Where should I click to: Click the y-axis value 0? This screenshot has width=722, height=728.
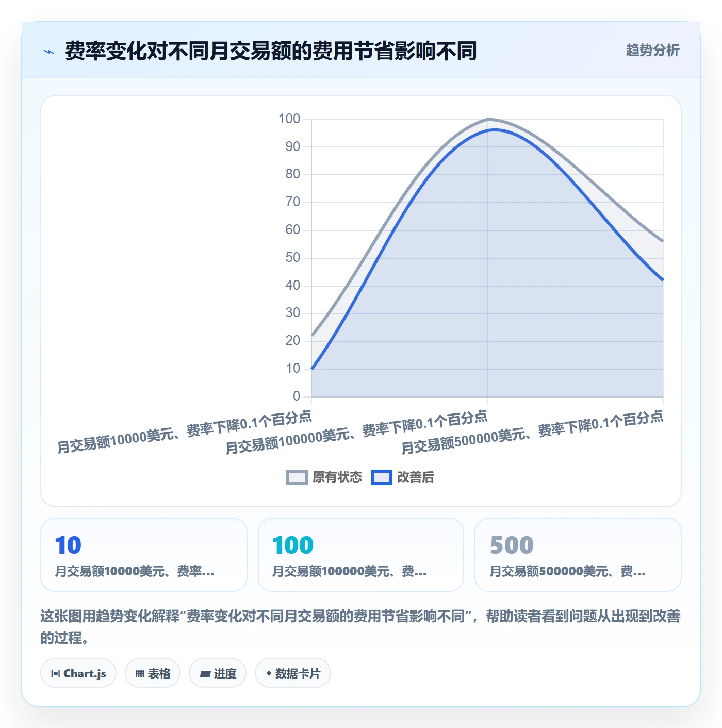tap(297, 396)
